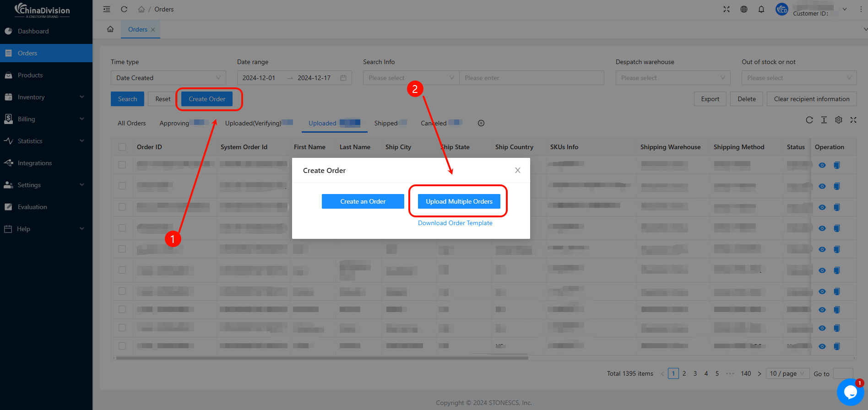Click the Upload Multiple Orders button
Screen dimensions: 868x410
(459, 201)
